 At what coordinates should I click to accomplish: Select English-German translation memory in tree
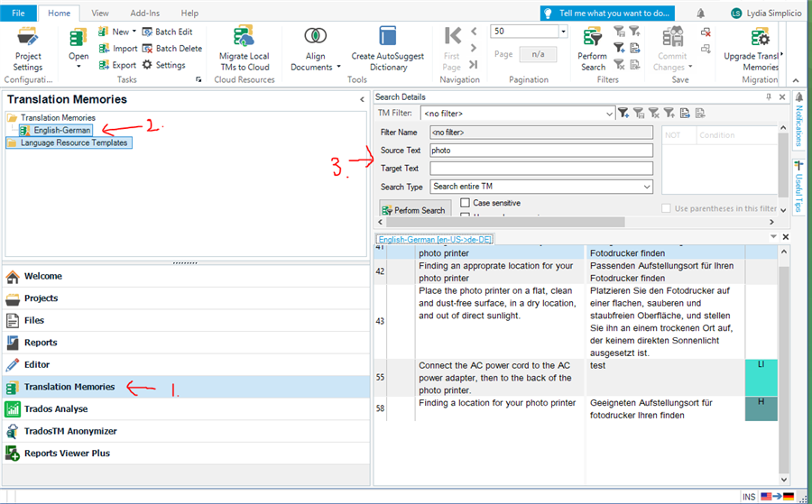point(61,131)
